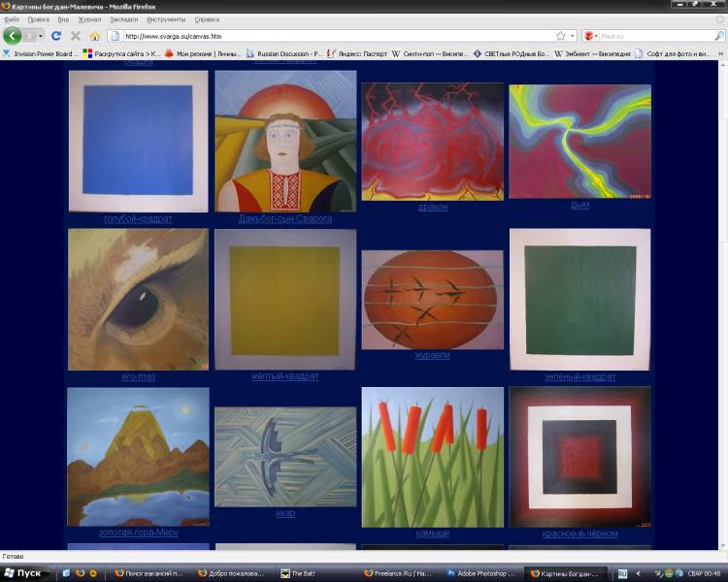
Task: Click the зелёный-квадрат link
Action: pos(579,377)
